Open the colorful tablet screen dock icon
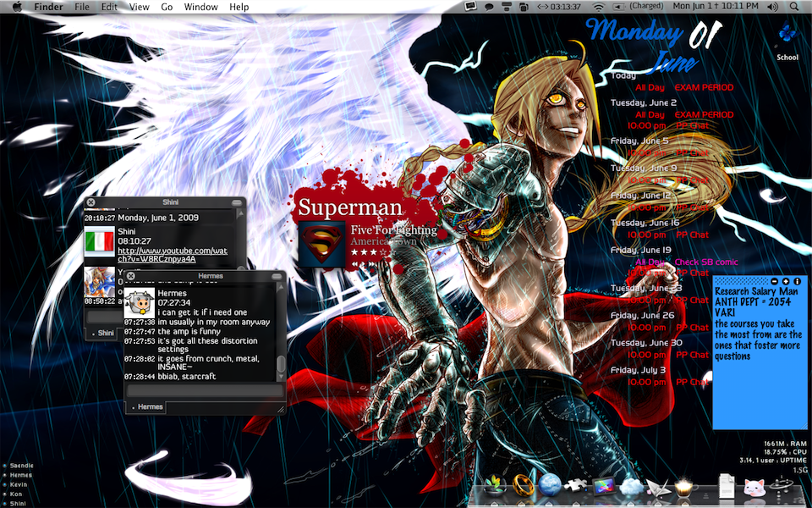The height and width of the screenshot is (508, 812). click(x=603, y=486)
